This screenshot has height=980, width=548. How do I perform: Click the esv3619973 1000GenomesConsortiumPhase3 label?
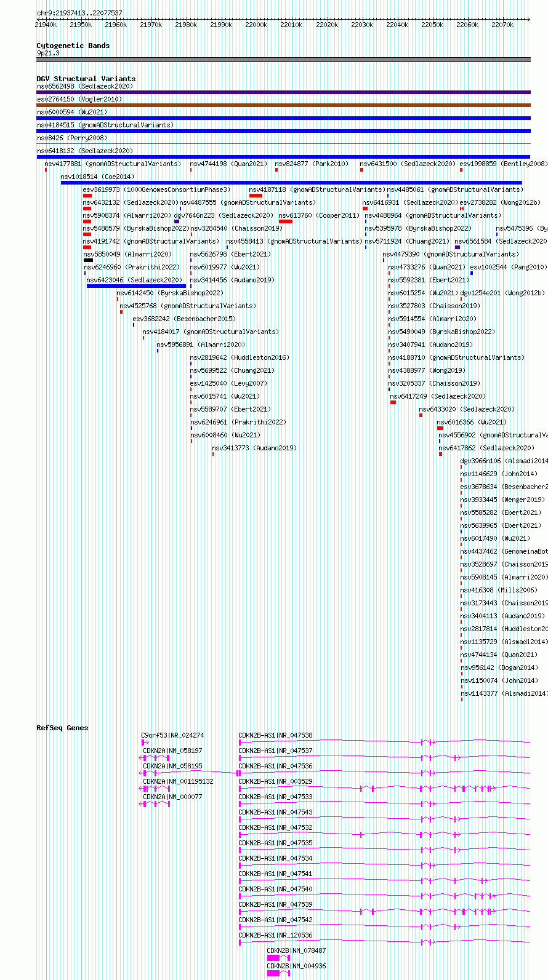click(156, 189)
